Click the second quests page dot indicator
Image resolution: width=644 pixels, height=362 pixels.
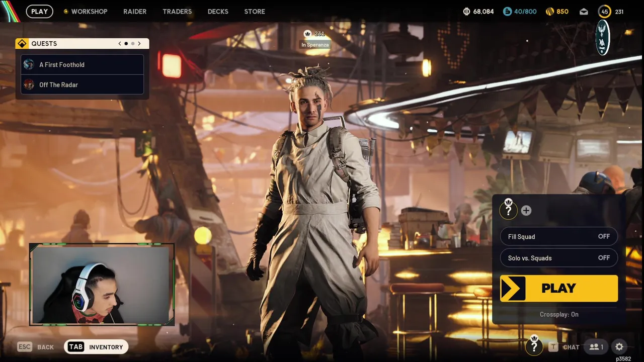click(132, 44)
